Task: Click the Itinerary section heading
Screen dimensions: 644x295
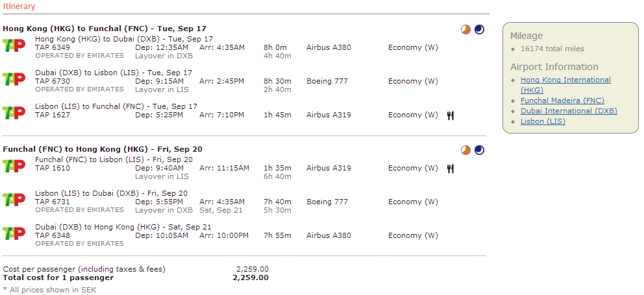Action: [x=19, y=6]
